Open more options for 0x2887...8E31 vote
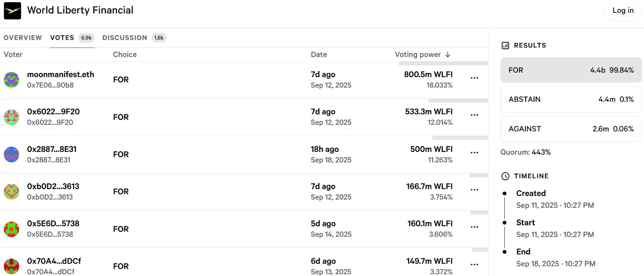This screenshot has height=276, width=644. (474, 153)
